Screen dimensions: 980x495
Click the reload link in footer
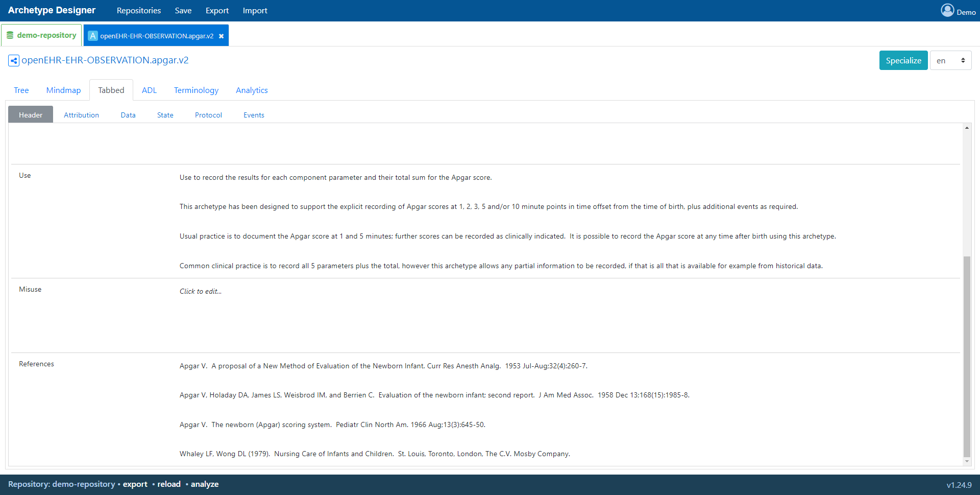169,484
